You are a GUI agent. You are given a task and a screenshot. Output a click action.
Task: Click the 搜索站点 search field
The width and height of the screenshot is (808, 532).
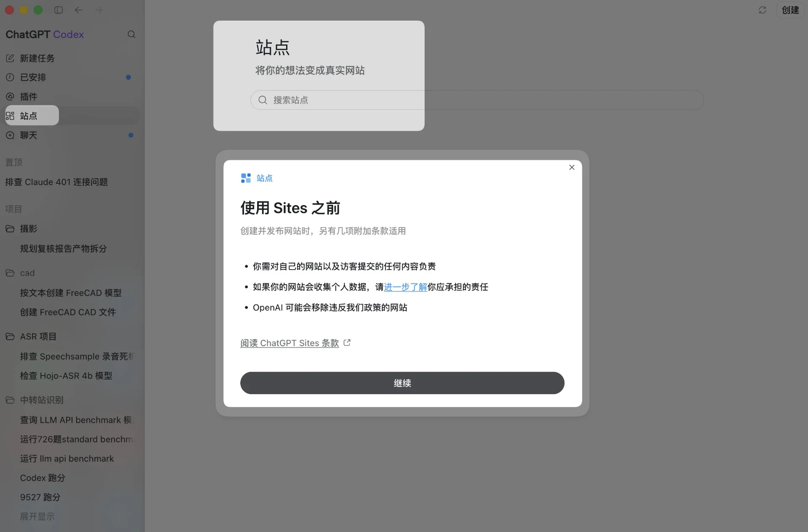tap(477, 100)
